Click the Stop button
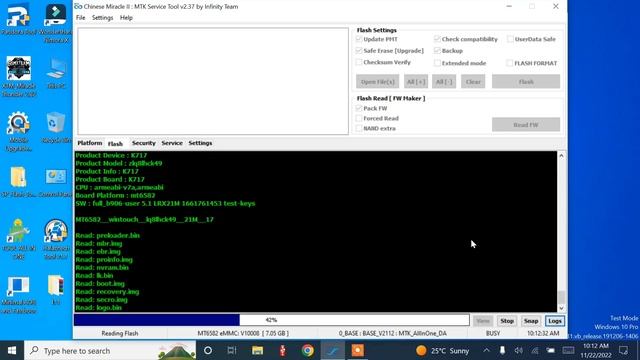The image size is (640, 360). point(507,321)
